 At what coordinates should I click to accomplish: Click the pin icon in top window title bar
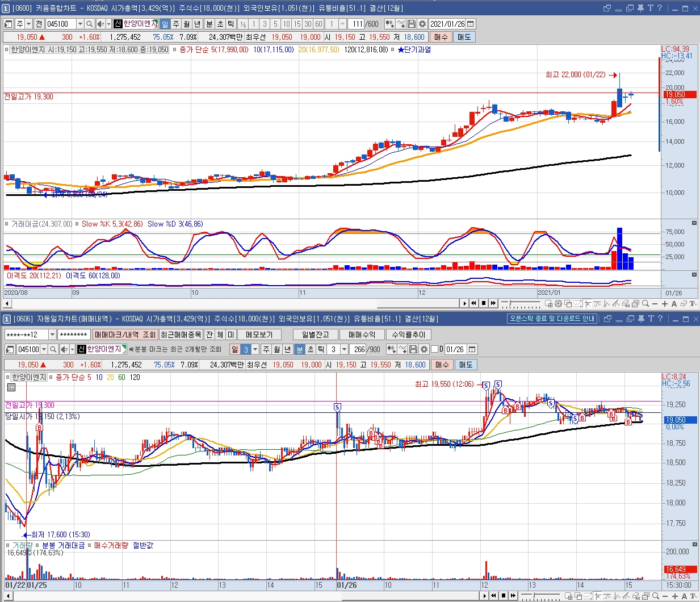[641, 8]
